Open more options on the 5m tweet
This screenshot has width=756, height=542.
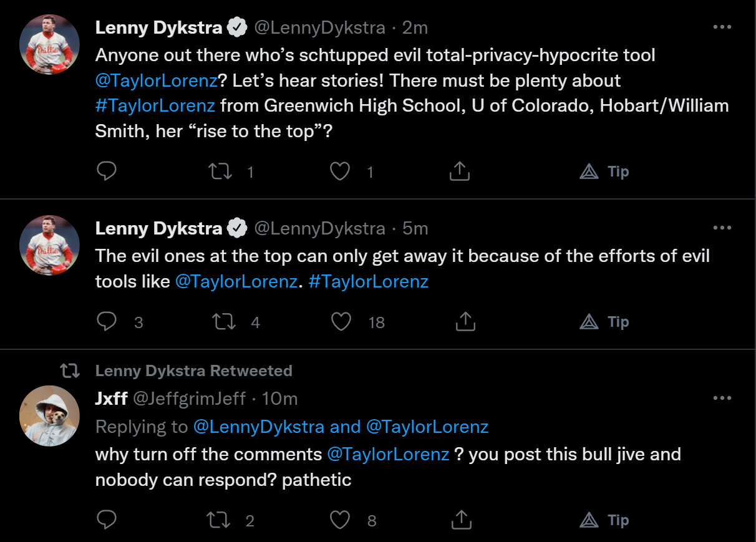click(x=722, y=228)
